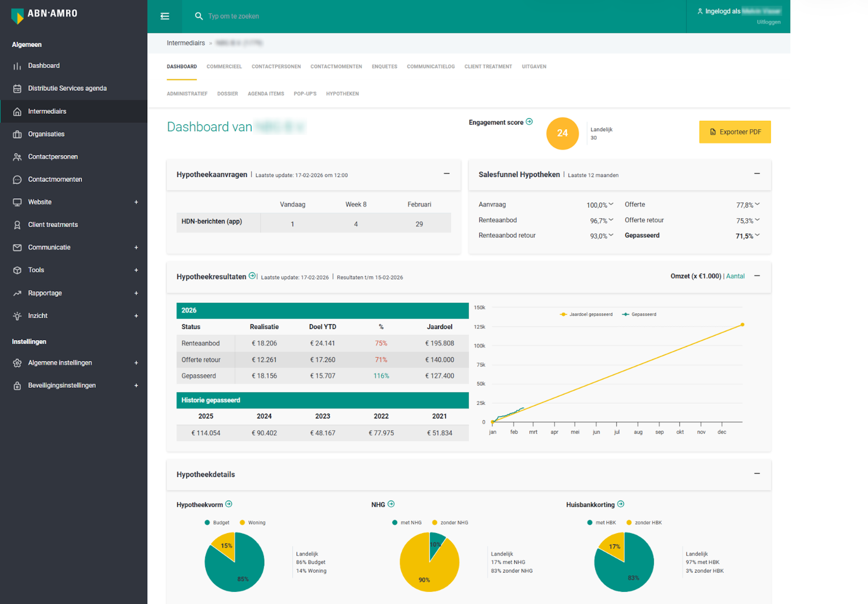Expand the Rapportage submenu
This screenshot has width=868, height=604.
click(136, 293)
